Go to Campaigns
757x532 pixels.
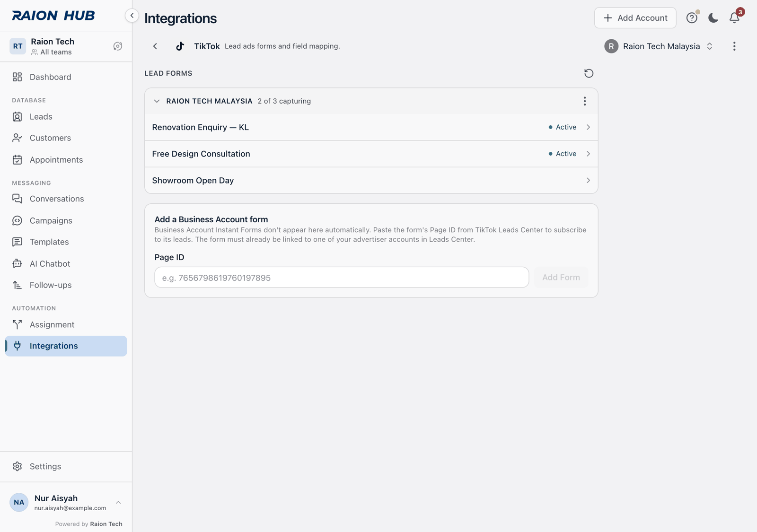tap(66, 221)
